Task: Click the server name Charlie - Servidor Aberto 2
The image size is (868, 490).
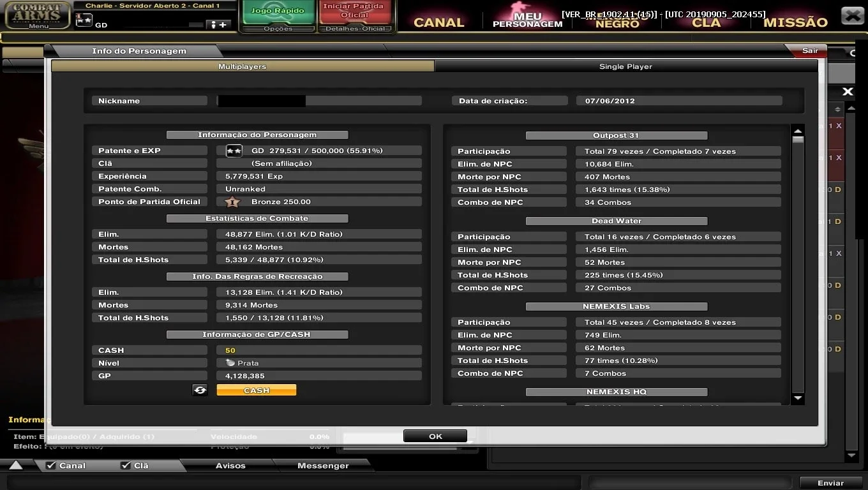Action: tap(153, 6)
